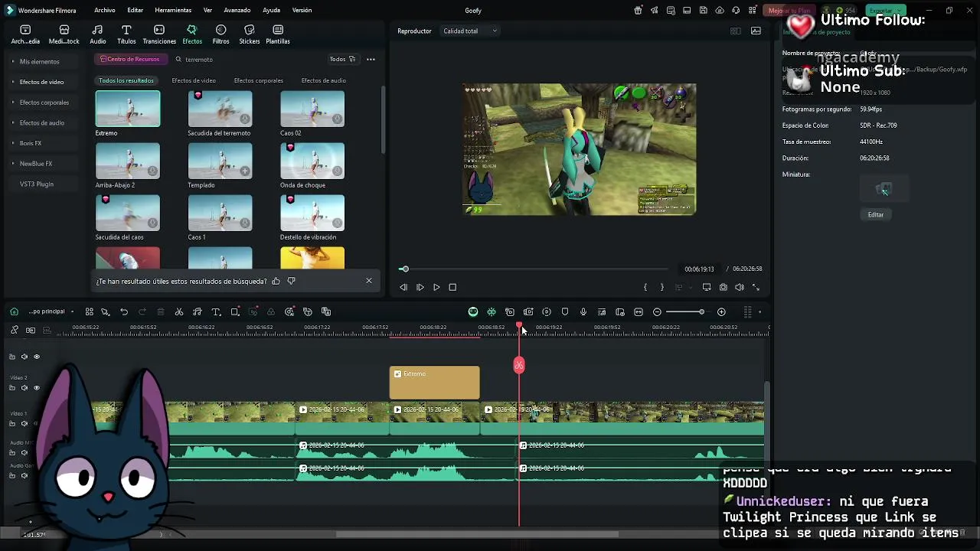The width and height of the screenshot is (980, 551).
Task: Click the Editar thumbnail button
Action: pyautogui.click(x=876, y=215)
